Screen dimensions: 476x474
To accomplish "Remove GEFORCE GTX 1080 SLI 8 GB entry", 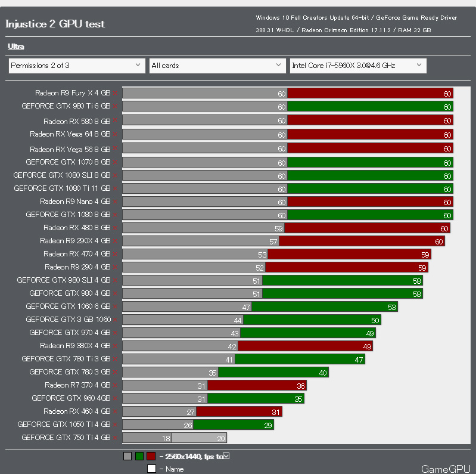I will [x=115, y=175].
